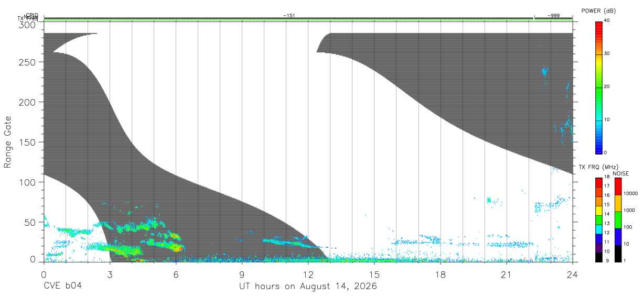This screenshot has width=644, height=297.
Task: Click the POWER (dB) gradient color bar
Action: point(598,87)
